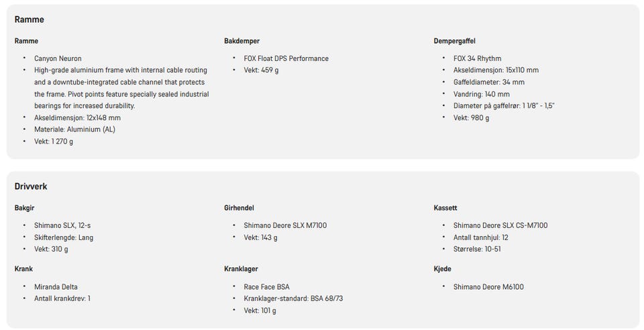Click the Girhendel subheading
Image resolution: width=644 pixels, height=330 pixels.
(239, 208)
